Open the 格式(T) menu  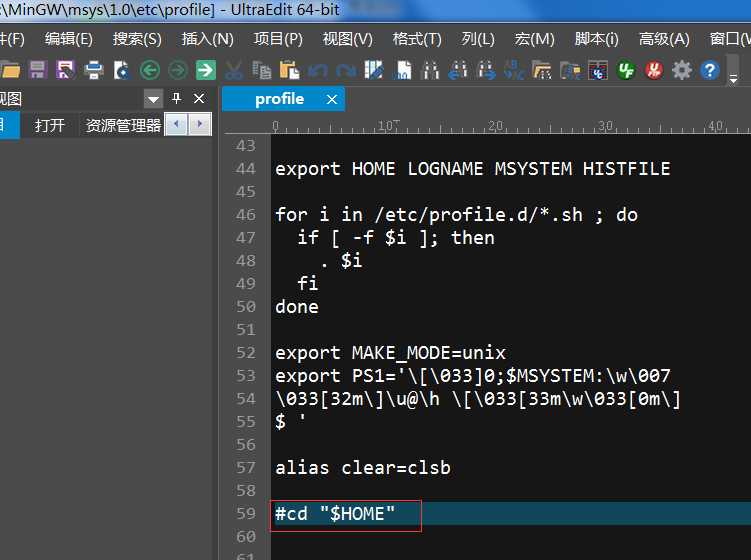click(x=417, y=39)
